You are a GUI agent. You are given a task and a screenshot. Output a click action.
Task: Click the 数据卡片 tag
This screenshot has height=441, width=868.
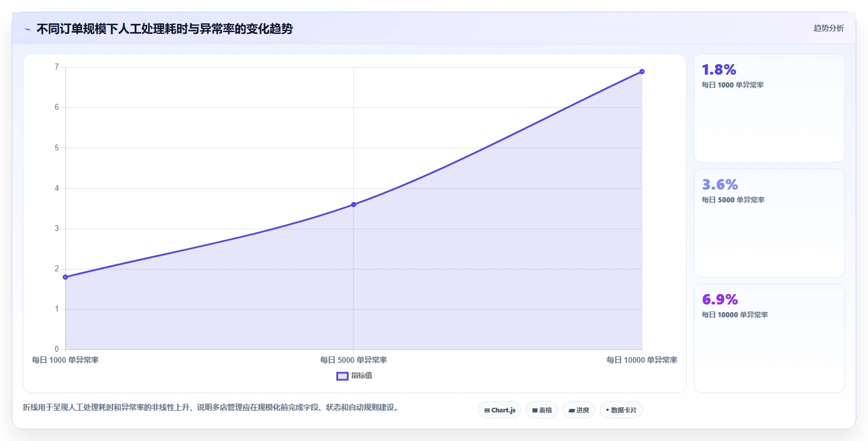[621, 410]
